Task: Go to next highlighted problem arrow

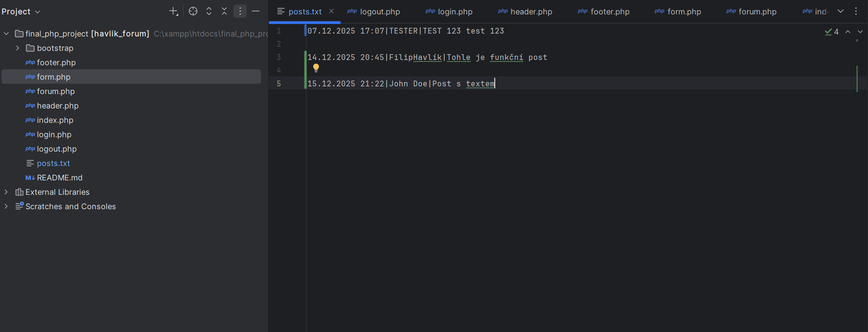Action: pos(860,32)
